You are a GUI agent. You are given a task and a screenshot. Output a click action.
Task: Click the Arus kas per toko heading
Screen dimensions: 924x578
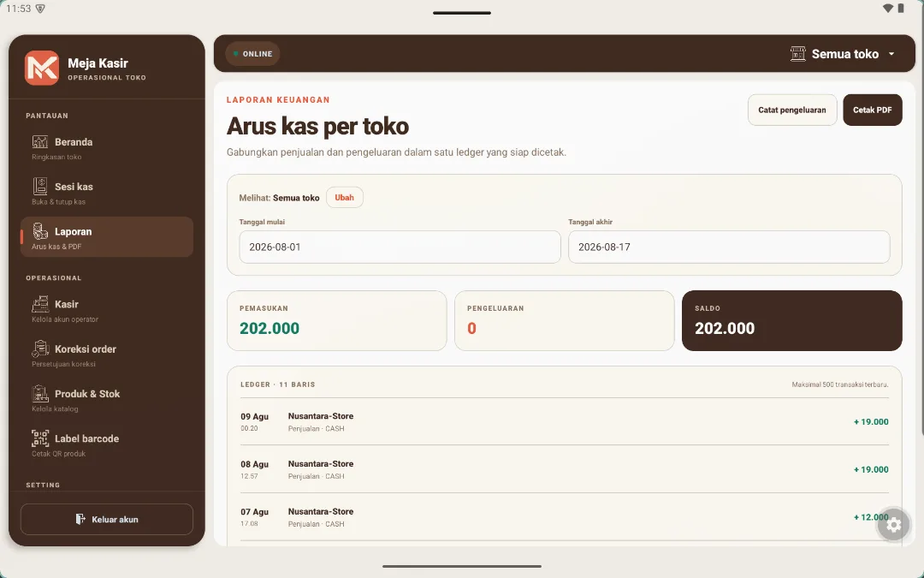[x=317, y=126]
